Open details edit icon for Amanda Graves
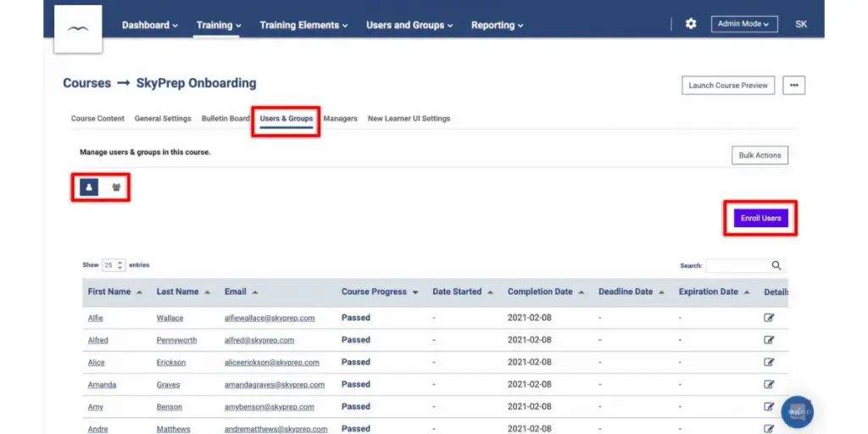The image size is (868, 434). [x=768, y=384]
